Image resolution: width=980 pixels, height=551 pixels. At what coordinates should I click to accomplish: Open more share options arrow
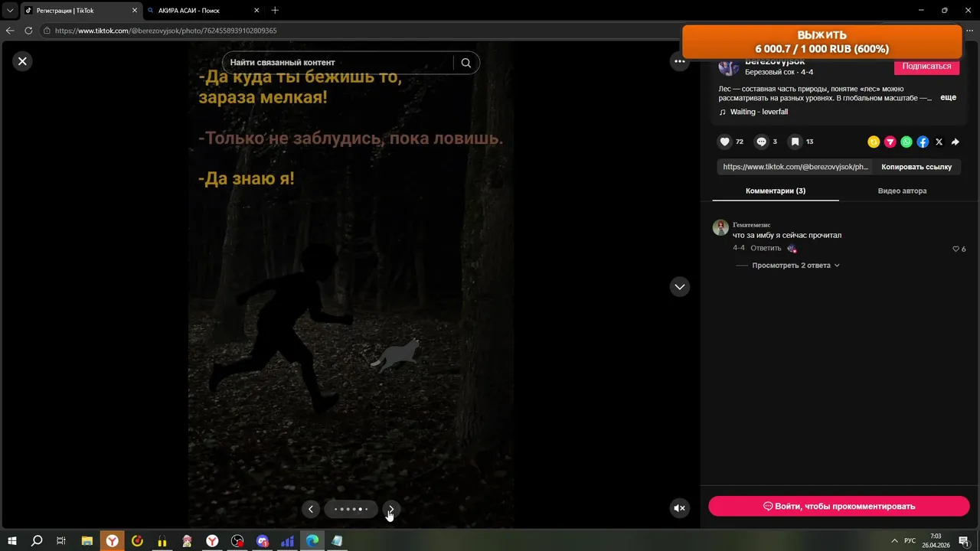tap(955, 142)
